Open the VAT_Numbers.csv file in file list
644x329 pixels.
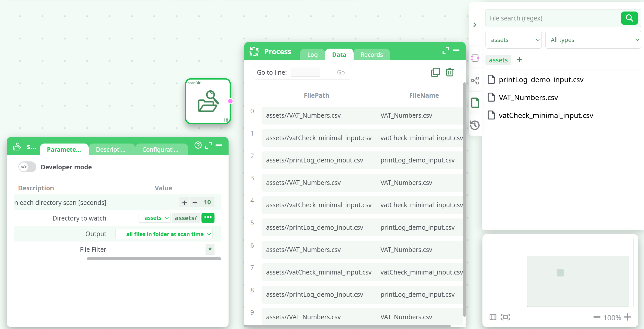point(528,97)
